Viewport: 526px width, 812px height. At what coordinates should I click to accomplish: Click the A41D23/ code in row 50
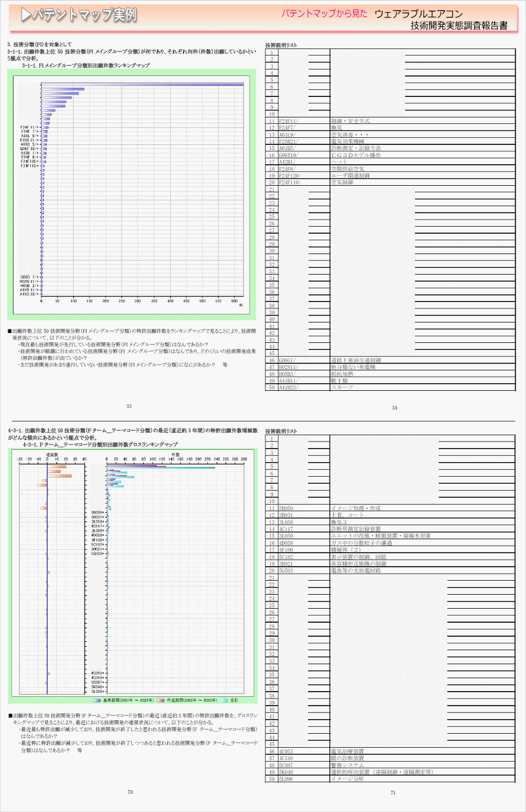pos(288,387)
